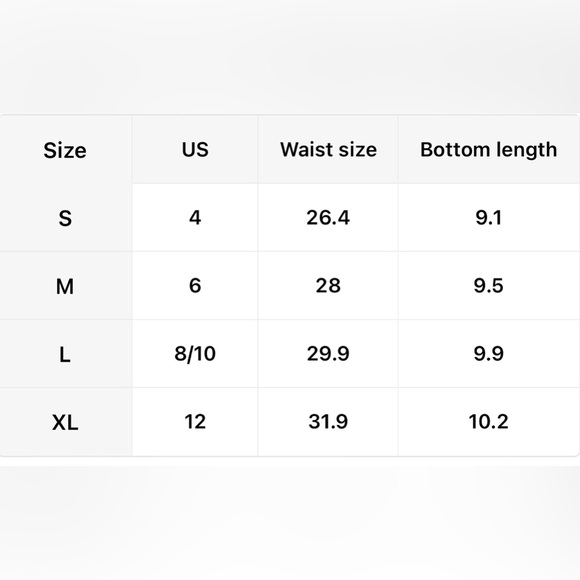The height and width of the screenshot is (580, 580).
Task: Select the Bottom length header cell
Action: [488, 150]
